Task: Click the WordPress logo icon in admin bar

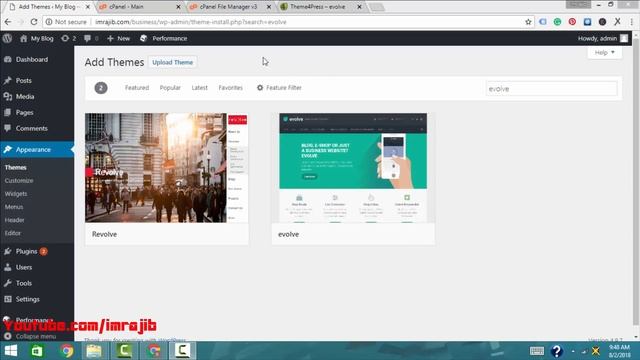Action: (7, 38)
